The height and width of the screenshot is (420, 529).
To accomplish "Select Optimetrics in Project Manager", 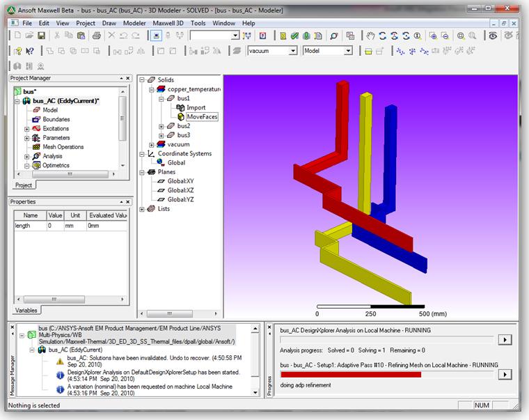I will (x=56, y=166).
